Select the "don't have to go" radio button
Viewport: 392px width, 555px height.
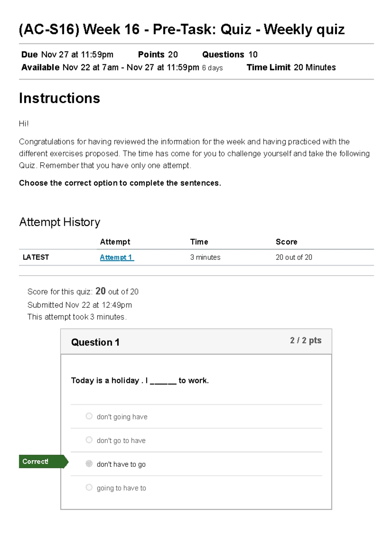pos(89,463)
